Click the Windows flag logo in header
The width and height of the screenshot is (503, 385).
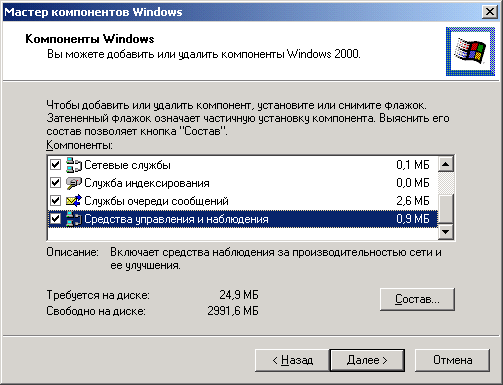coord(470,52)
